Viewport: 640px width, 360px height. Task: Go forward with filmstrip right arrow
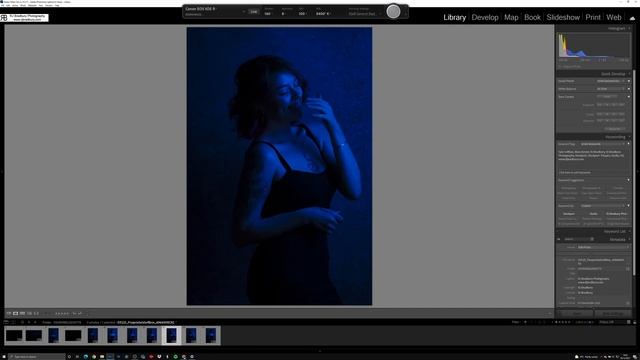[35, 322]
